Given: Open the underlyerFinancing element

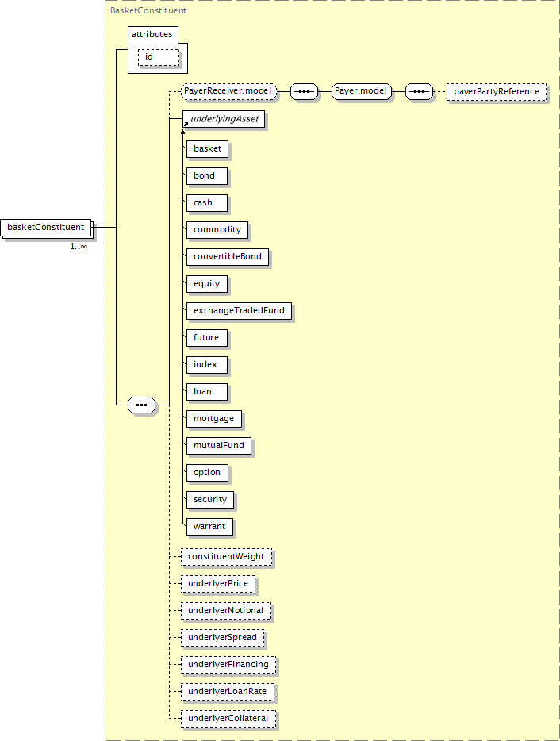Looking at the screenshot, I should (228, 665).
